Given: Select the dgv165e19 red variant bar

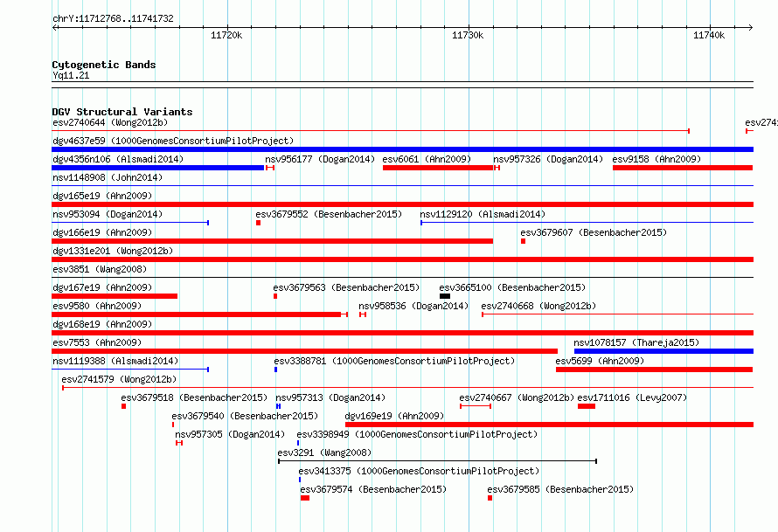Looking at the screenshot, I should [x=402, y=204].
